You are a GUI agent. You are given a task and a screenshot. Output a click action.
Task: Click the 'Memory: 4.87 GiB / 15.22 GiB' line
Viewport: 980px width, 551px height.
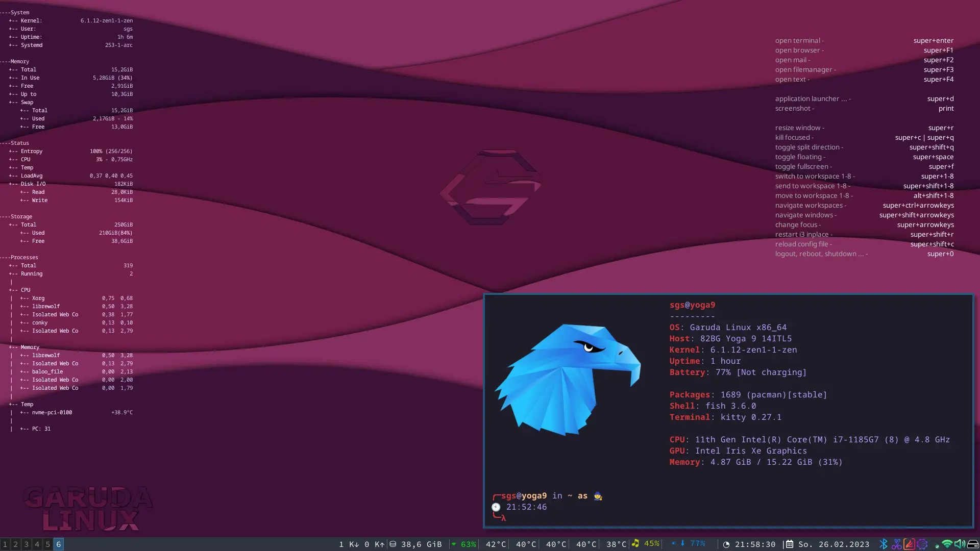(x=756, y=462)
